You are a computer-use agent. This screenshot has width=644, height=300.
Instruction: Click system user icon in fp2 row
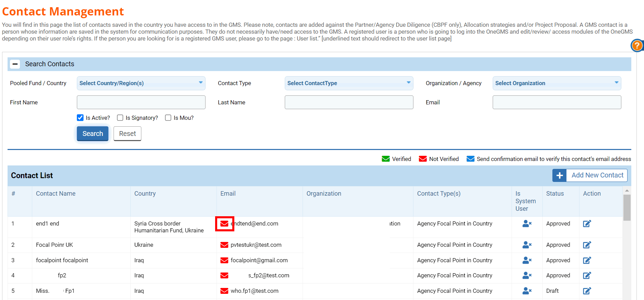click(x=527, y=275)
